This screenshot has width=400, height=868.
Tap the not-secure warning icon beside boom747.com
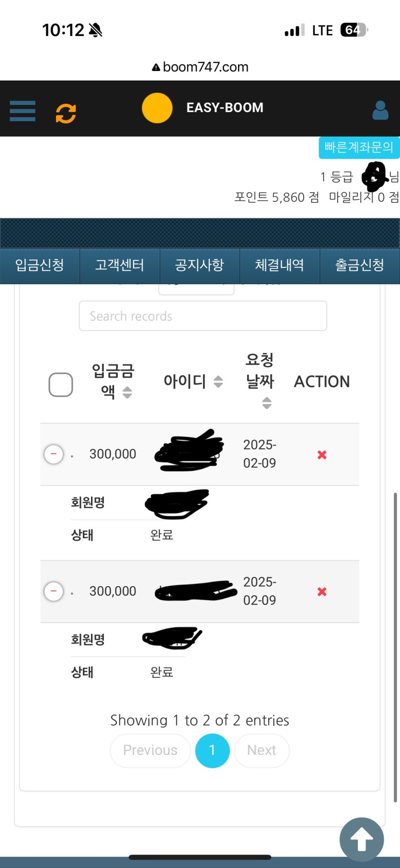[156, 68]
